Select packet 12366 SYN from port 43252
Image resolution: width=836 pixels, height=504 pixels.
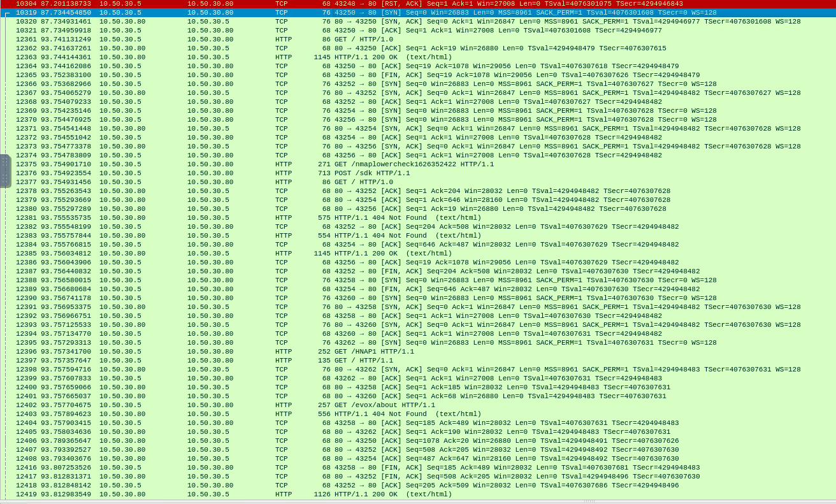coord(382,84)
